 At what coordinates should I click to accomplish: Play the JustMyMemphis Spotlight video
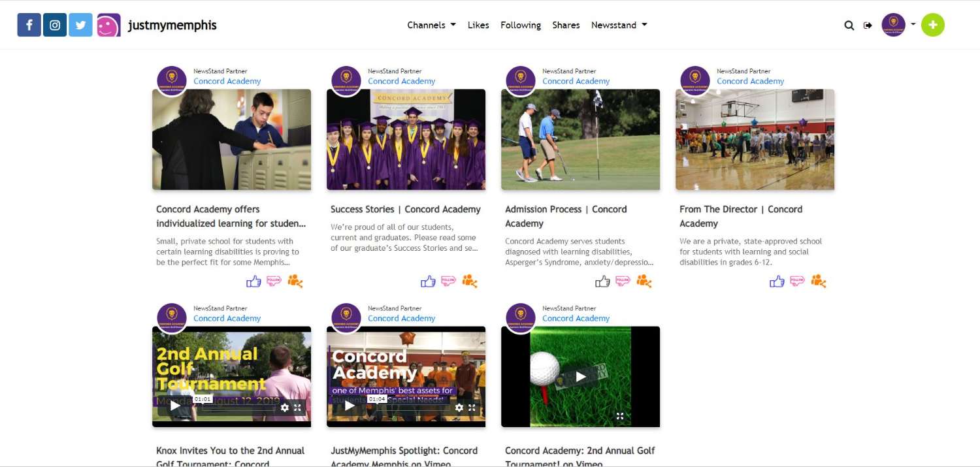[350, 406]
